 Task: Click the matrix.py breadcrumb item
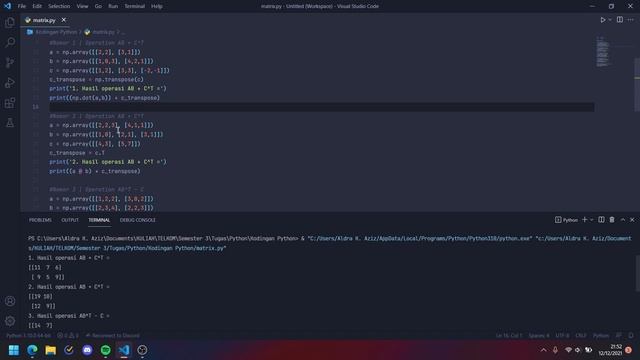(103, 32)
